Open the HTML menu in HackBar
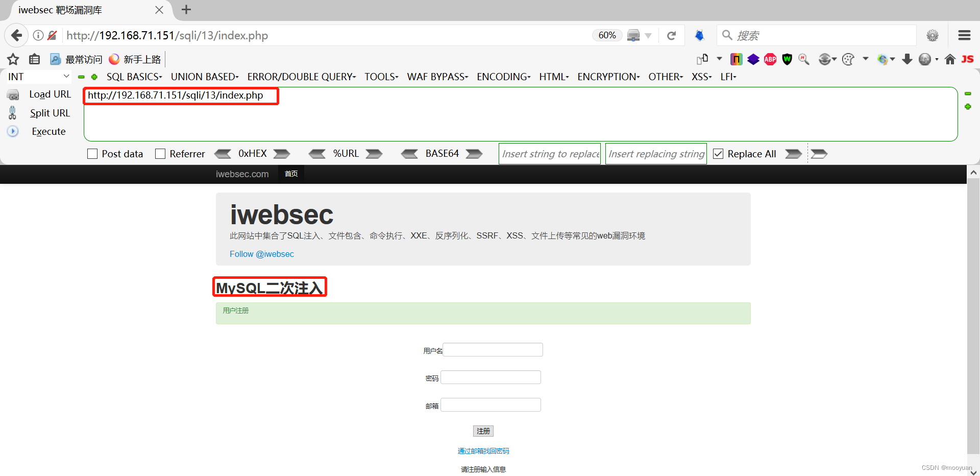The width and height of the screenshot is (980, 476). [x=554, y=77]
